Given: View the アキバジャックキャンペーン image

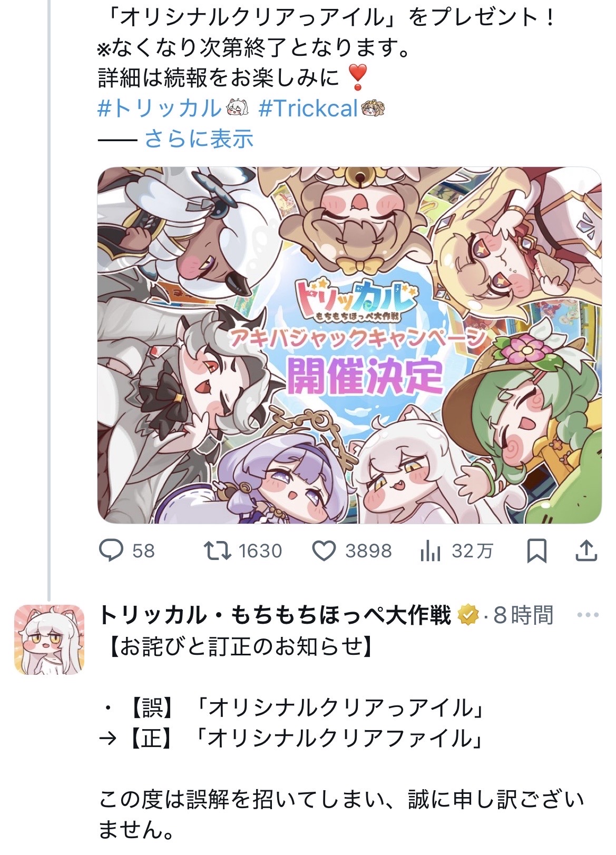Looking at the screenshot, I should click(x=349, y=345).
